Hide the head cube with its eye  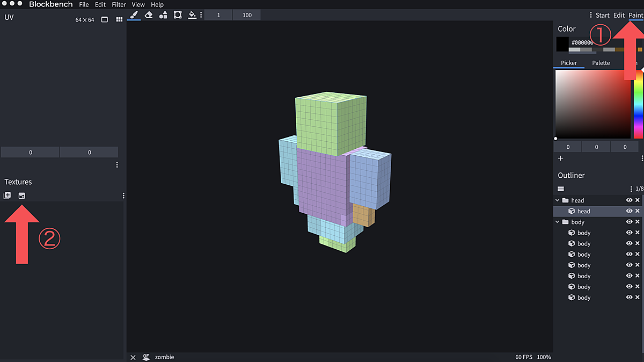tap(629, 211)
